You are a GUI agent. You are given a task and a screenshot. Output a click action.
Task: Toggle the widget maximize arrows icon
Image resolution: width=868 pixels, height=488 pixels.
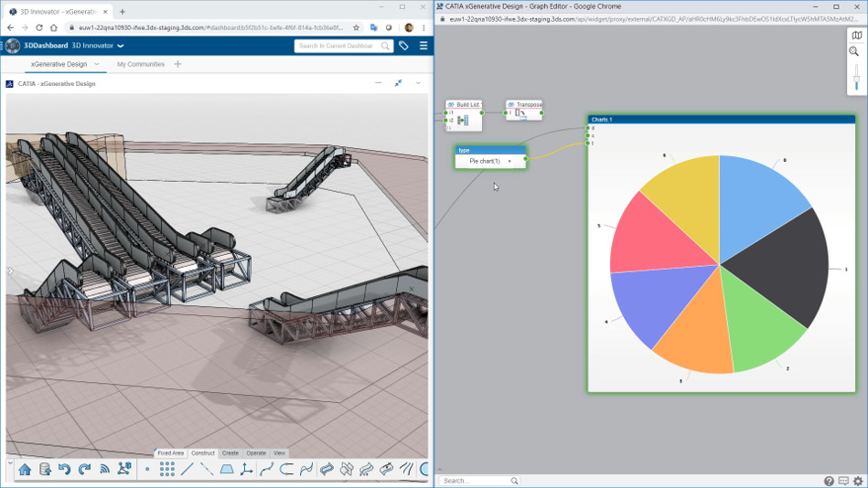pyautogui.click(x=398, y=83)
